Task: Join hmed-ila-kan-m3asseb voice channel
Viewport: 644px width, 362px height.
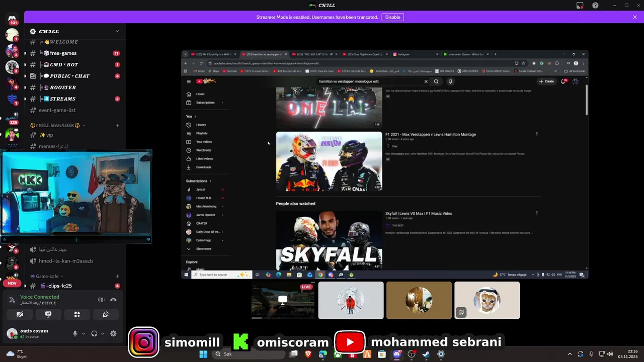Action: [74, 261]
